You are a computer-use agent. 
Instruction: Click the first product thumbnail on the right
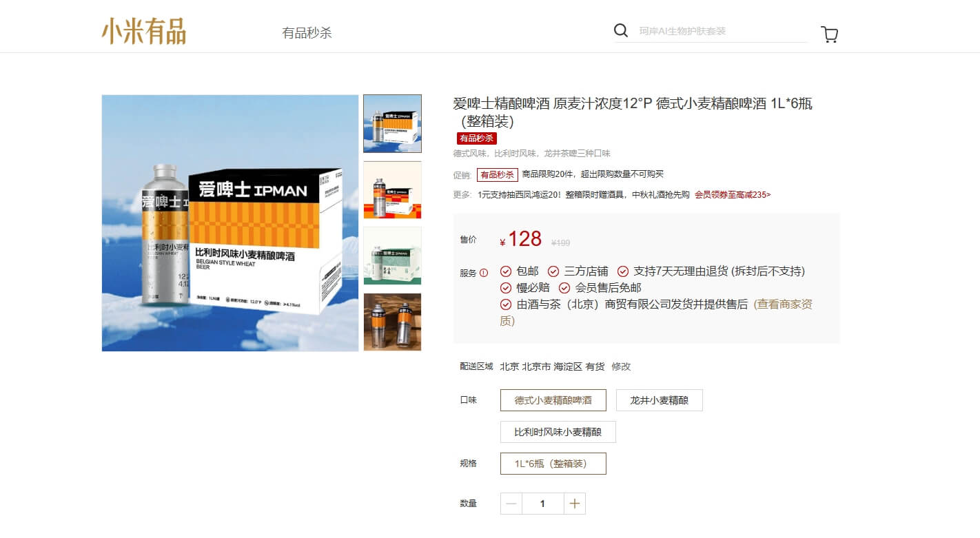[392, 123]
